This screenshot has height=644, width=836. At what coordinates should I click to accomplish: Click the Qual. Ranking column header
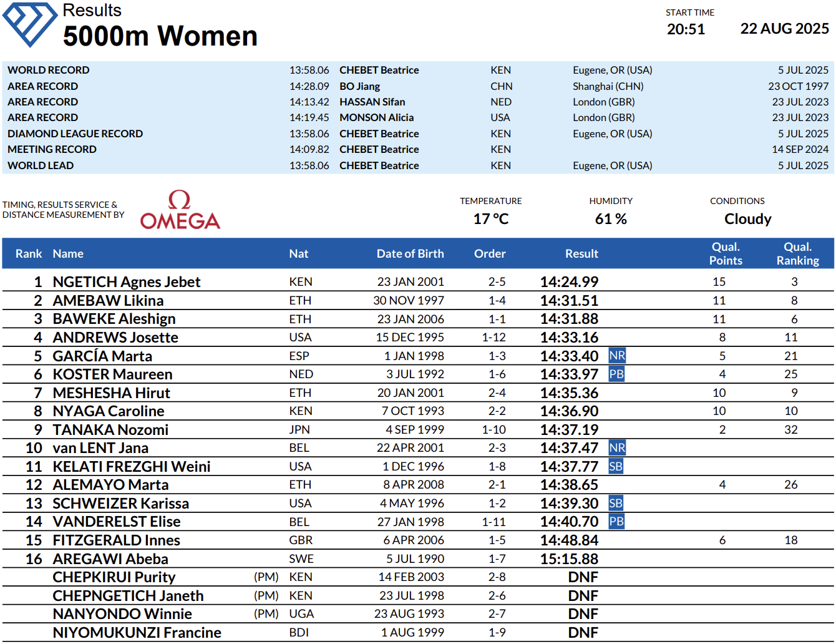pyautogui.click(x=797, y=254)
